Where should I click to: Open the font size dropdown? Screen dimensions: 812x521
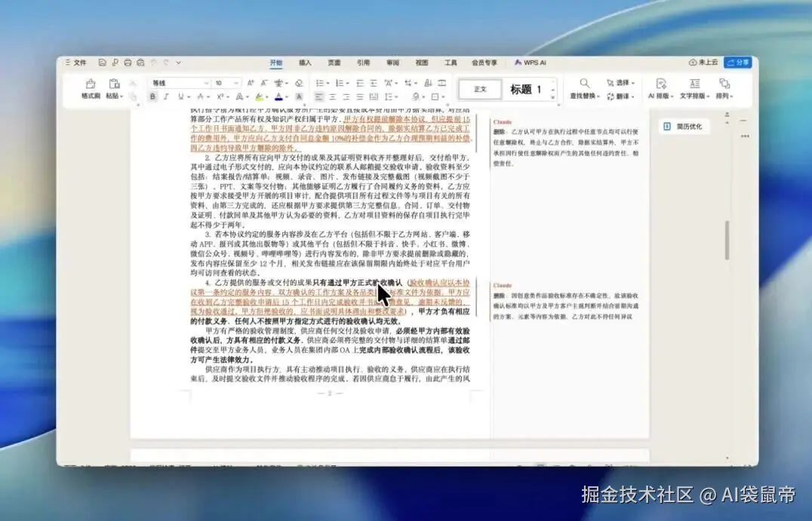click(236, 83)
